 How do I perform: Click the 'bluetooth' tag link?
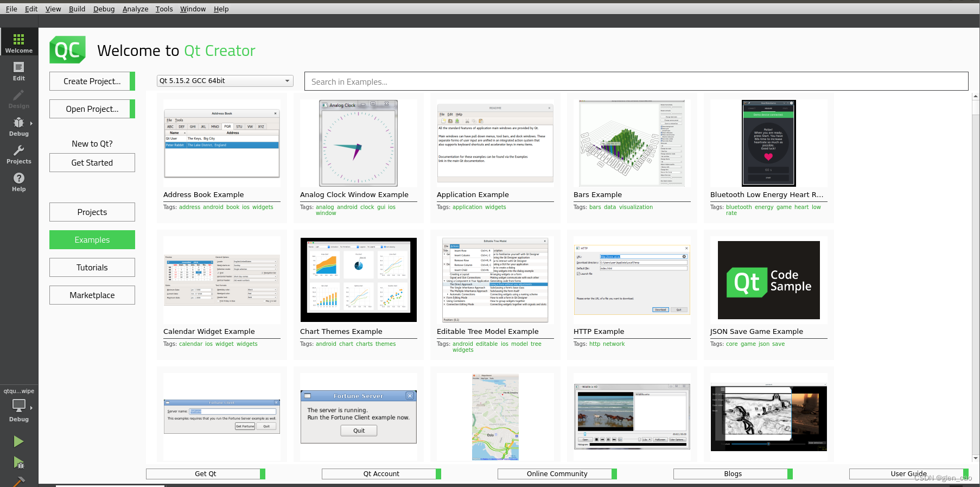[739, 207]
